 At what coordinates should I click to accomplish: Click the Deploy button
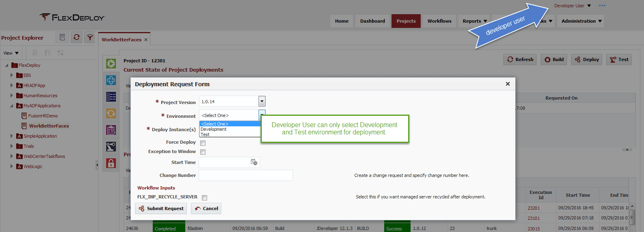pos(587,60)
